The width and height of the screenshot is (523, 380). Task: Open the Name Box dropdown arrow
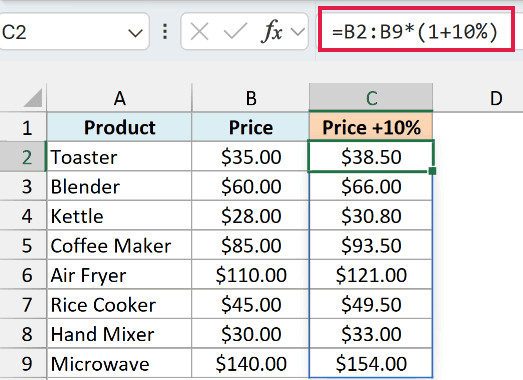(x=135, y=33)
